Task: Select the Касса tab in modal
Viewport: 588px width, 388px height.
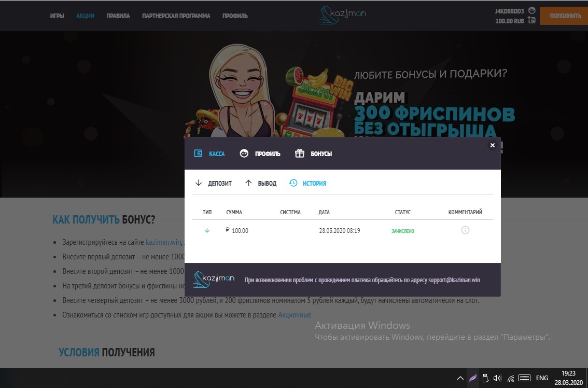Action: click(x=210, y=154)
